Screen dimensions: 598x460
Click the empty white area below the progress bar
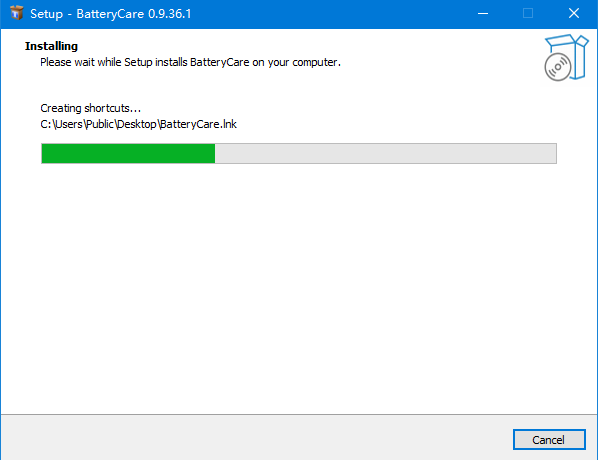299,286
